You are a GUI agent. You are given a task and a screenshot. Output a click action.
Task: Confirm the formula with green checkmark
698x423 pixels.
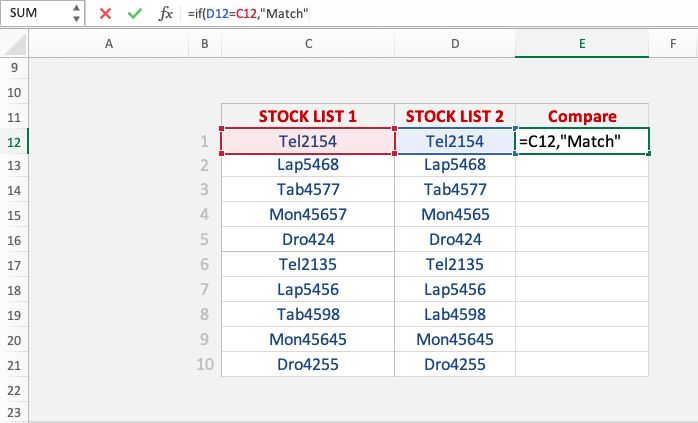point(134,14)
